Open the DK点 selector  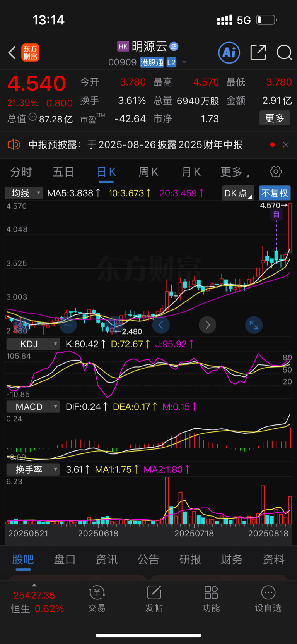pos(238,193)
